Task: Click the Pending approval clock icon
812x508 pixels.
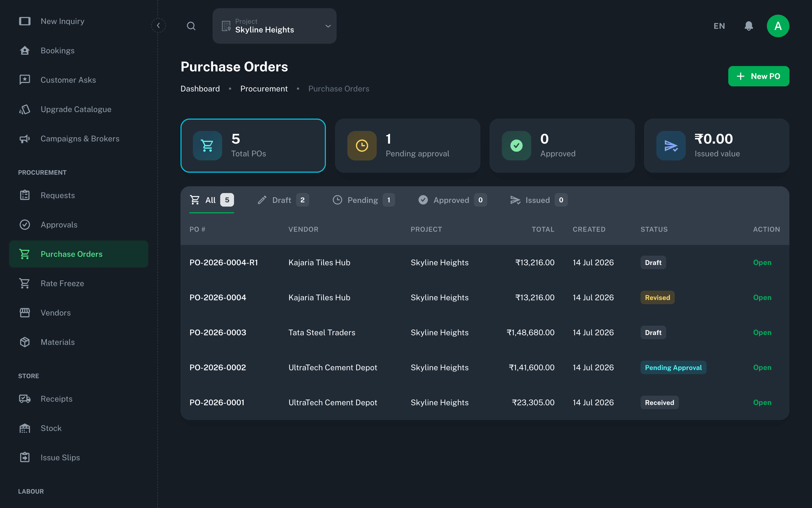Action: [362, 145]
